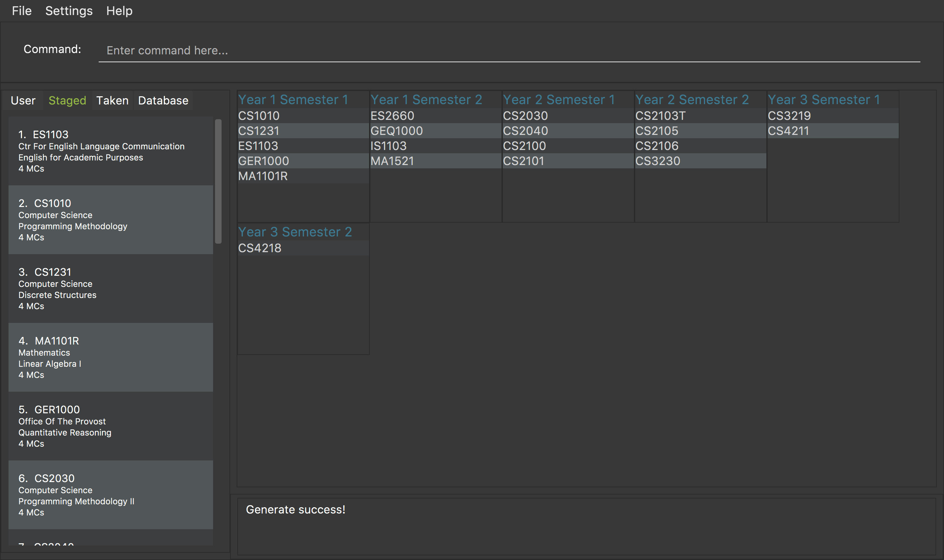Select IS1103 in Year 1 Semester 2
944x560 pixels.
(x=436, y=146)
